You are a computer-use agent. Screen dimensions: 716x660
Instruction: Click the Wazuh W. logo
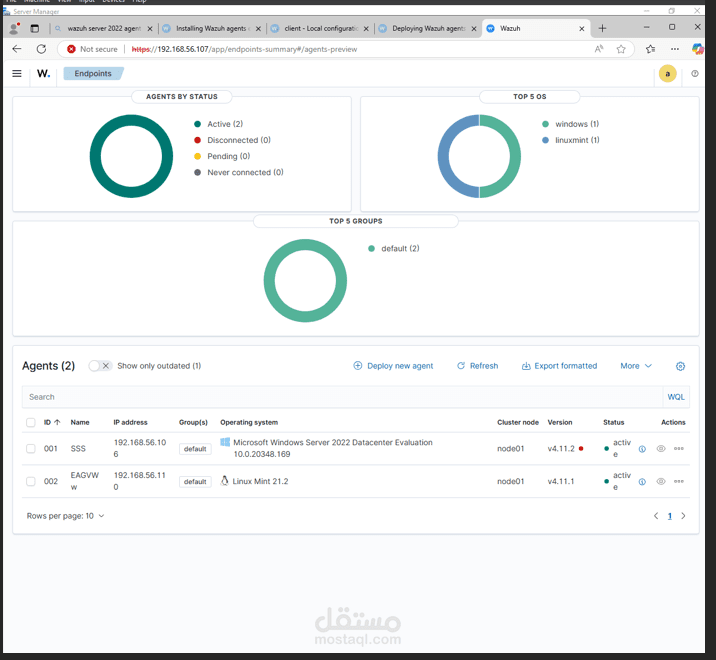coord(43,74)
